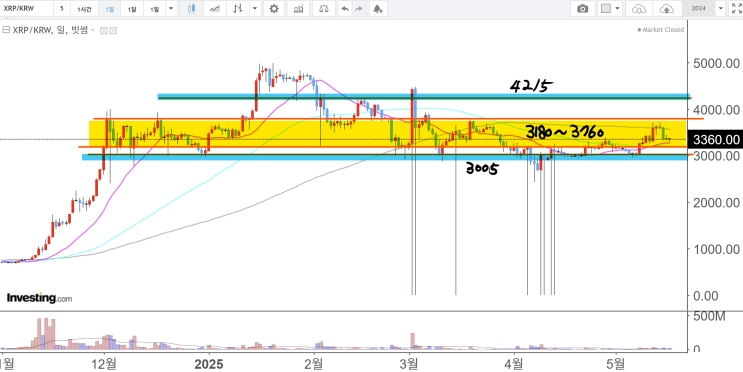This screenshot has height=372, width=743.
Task: Click the 3월 date axis label
Action: click(409, 364)
